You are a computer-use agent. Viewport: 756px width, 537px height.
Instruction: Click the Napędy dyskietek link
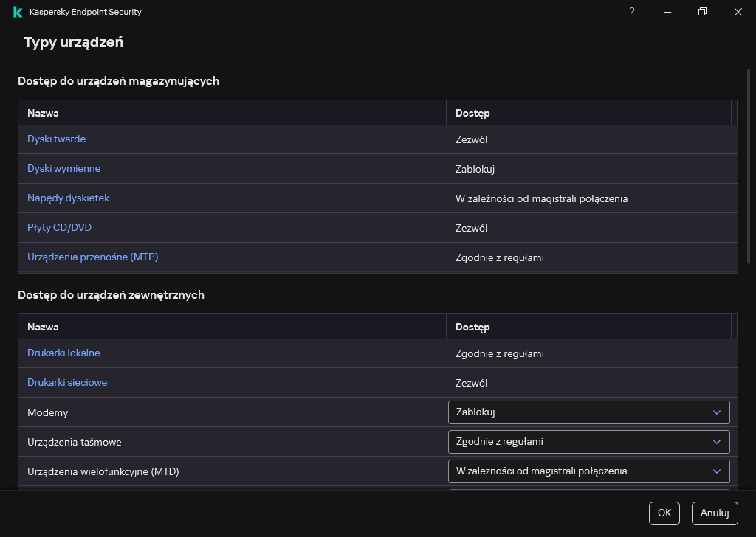(x=68, y=198)
